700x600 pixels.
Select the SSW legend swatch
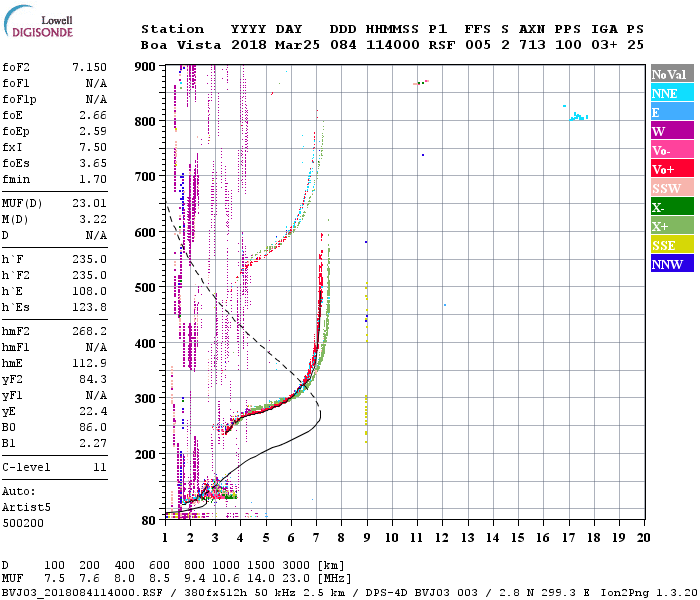(x=672, y=188)
